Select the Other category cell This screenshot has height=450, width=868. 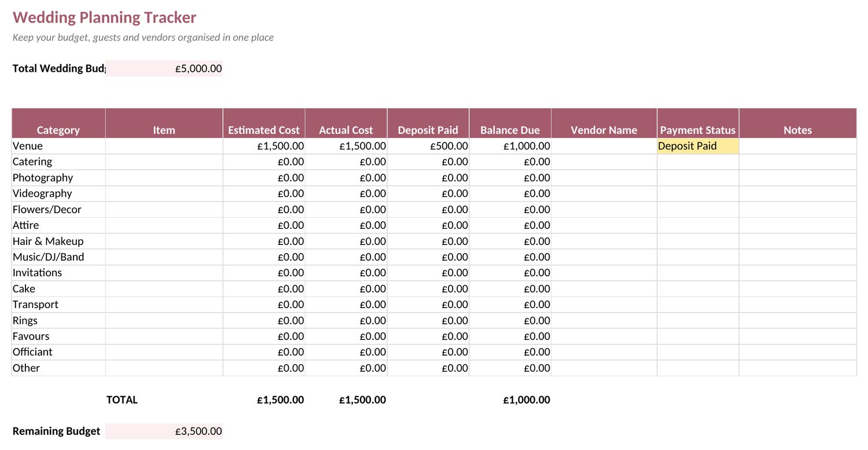(58, 368)
